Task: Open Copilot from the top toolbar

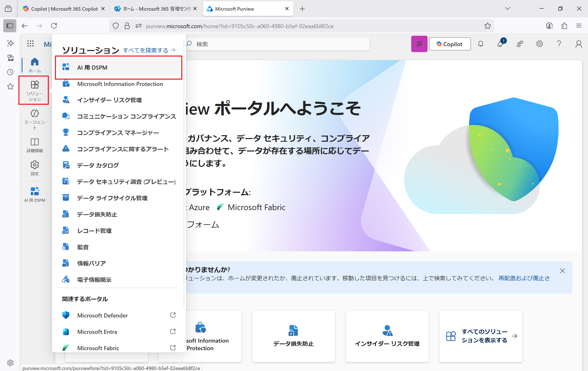Action: (450, 44)
